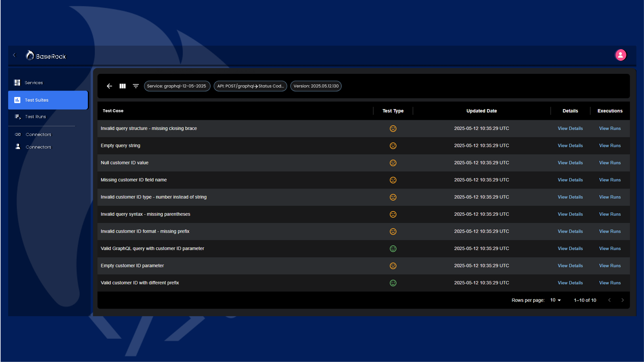This screenshot has height=362, width=644.
Task: Click the Details column header
Action: 570,111
